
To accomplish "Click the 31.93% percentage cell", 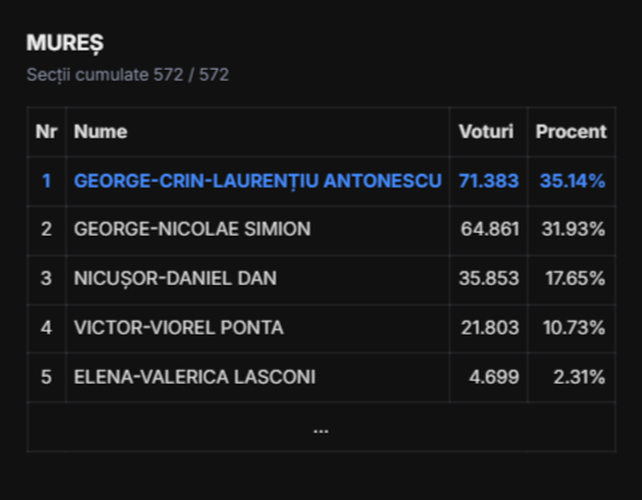I will [573, 229].
